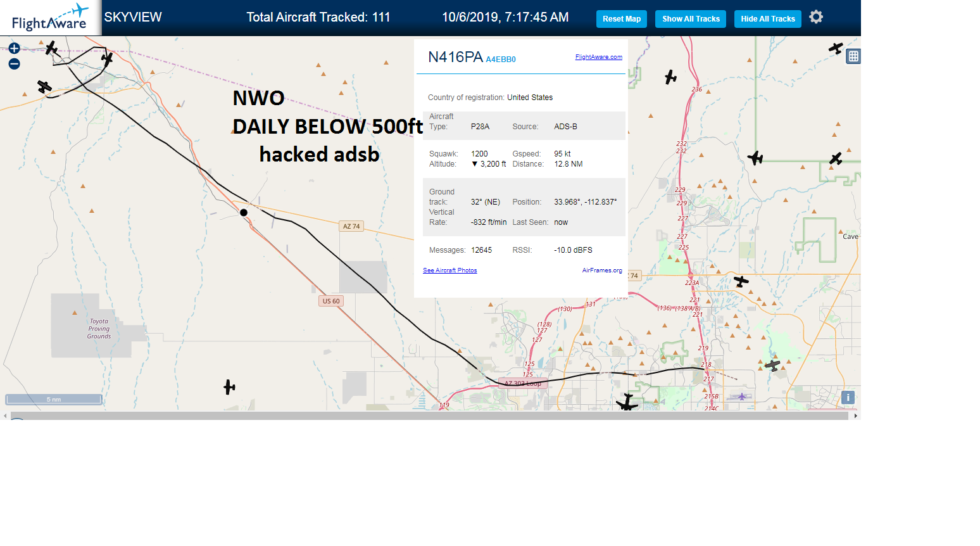Select aircraft icon next to grid toggle
The height and width of the screenshot is (546, 980).
[x=836, y=48]
